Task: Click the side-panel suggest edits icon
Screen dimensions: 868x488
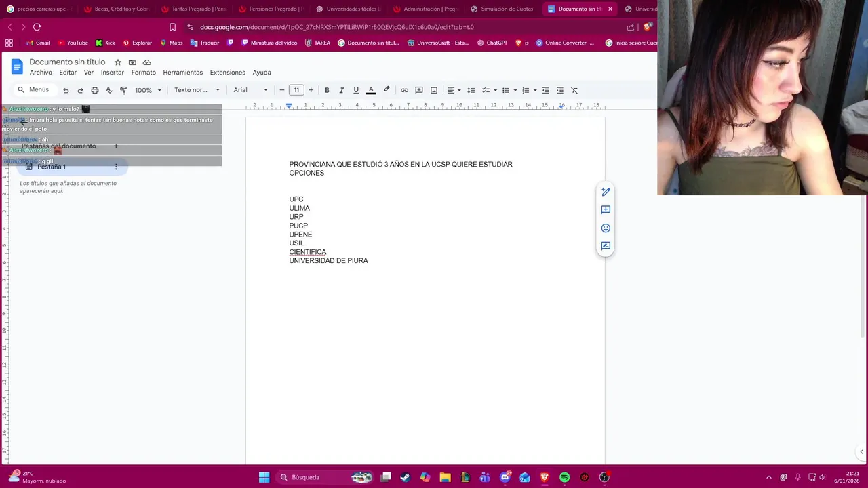Action: (x=606, y=246)
